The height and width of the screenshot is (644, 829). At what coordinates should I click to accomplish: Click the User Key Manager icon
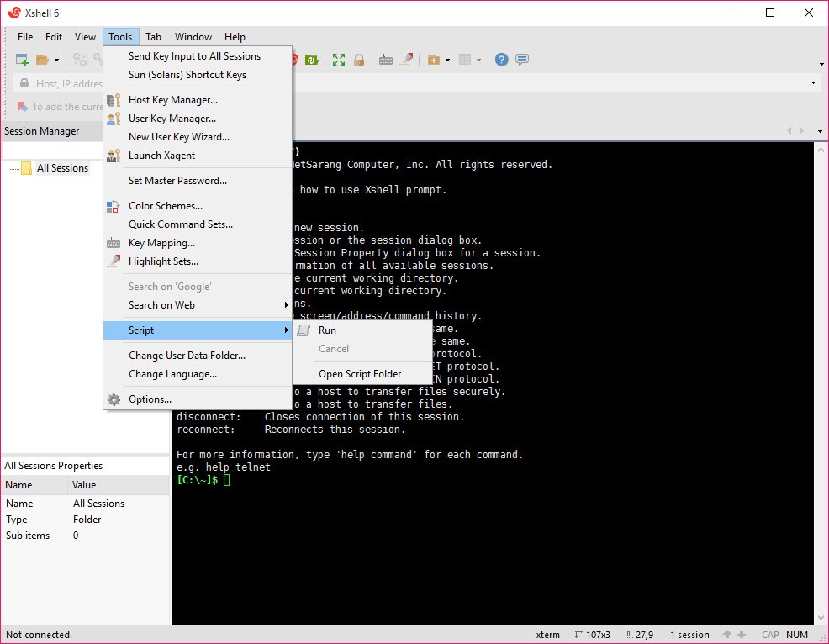tap(114, 119)
